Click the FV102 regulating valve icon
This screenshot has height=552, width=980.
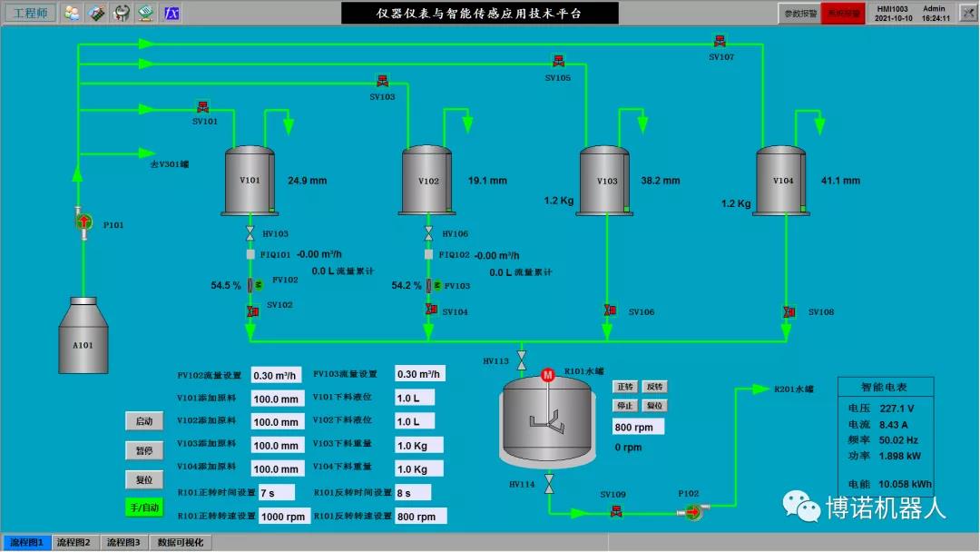pyautogui.click(x=255, y=285)
